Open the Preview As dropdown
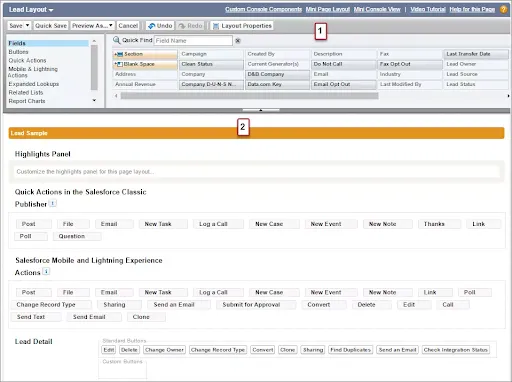 click(x=92, y=26)
